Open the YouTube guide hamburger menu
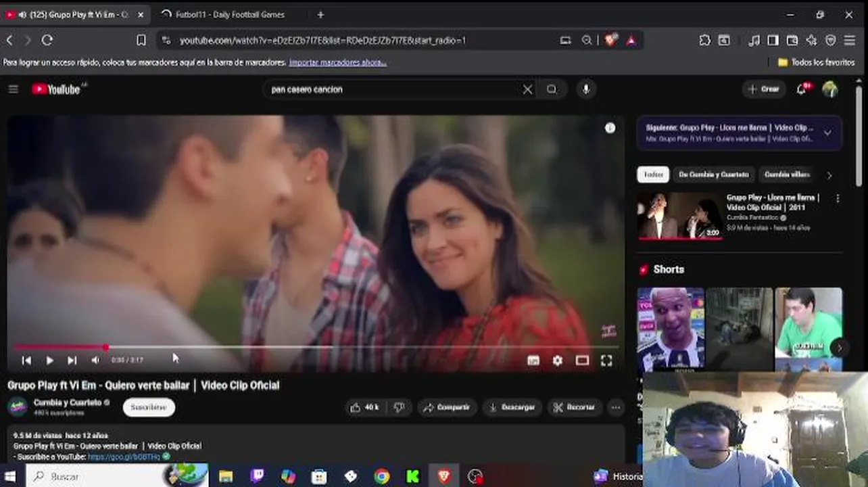The image size is (868, 487). pyautogui.click(x=13, y=89)
